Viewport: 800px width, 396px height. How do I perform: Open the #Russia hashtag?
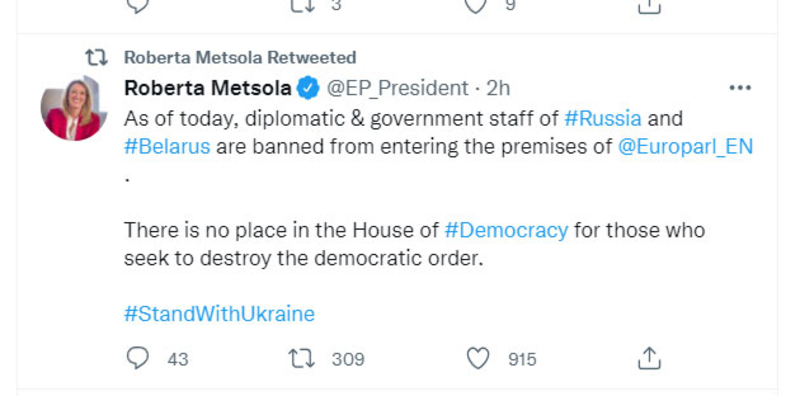click(603, 118)
